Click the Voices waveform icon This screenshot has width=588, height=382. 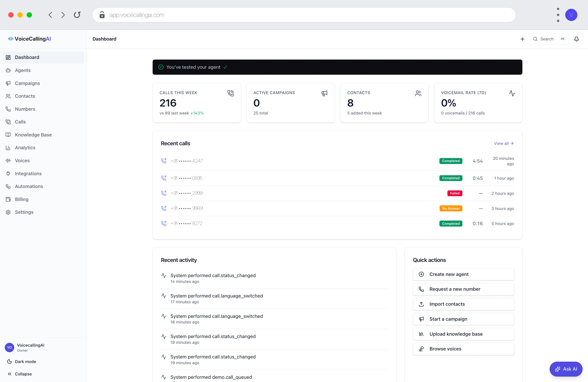coord(8,160)
